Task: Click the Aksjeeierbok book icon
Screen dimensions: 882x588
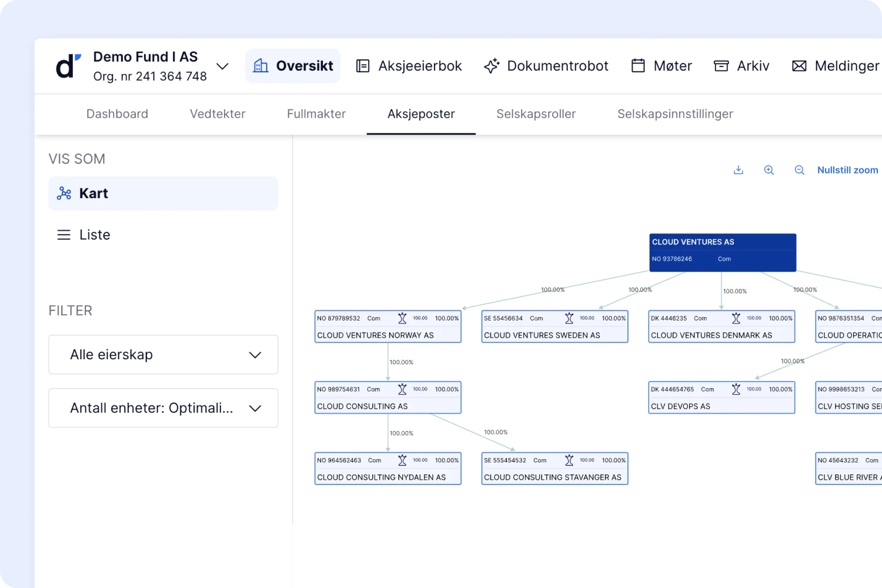Action: (x=363, y=66)
